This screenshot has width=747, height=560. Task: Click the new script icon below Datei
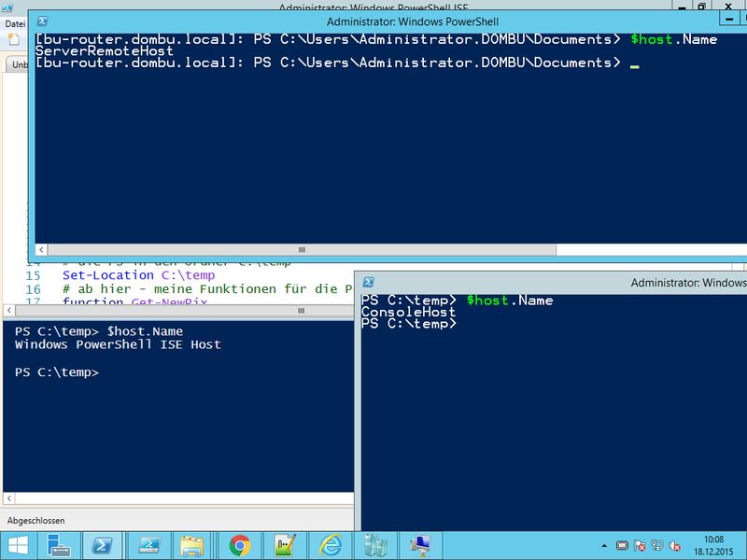coord(14,39)
